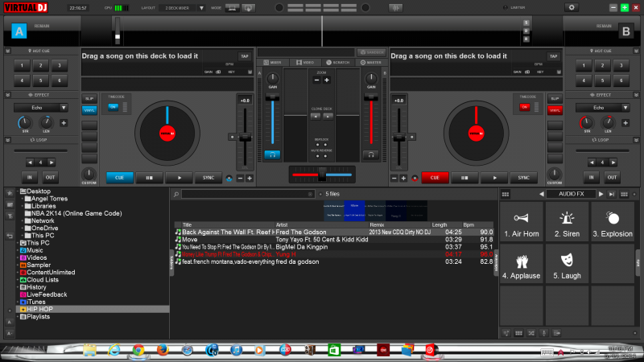Image resolution: width=644 pixels, height=362 pixels.
Task: Click the back arrow icon in browser sidebar
Action: 10,236
